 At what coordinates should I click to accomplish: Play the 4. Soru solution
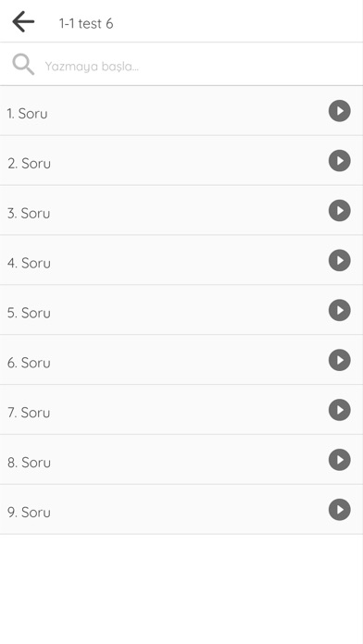[x=339, y=260]
